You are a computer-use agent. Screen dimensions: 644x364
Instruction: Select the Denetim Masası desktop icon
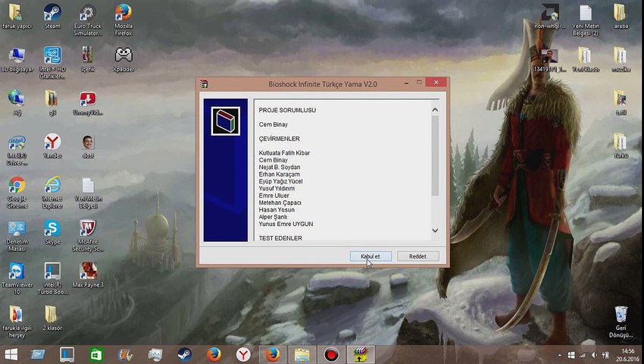click(x=17, y=236)
